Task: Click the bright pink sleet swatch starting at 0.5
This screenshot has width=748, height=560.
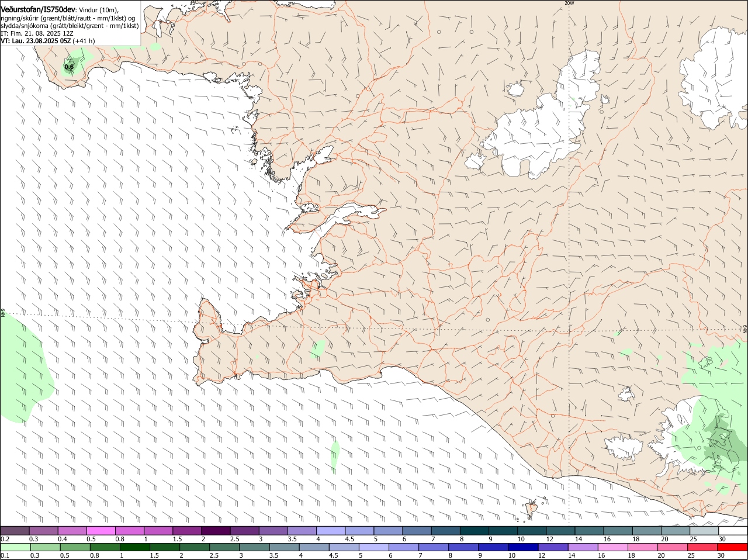Action: (x=101, y=531)
